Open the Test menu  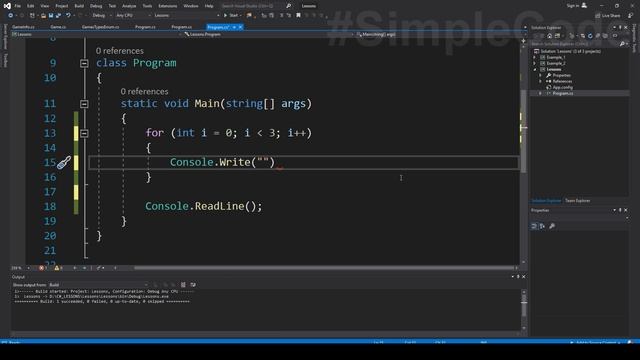pos(112,6)
